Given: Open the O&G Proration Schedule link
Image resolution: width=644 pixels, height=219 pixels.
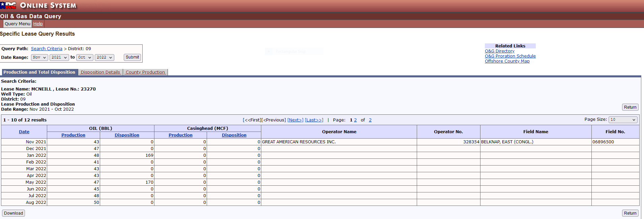Looking at the screenshot, I should point(510,56).
